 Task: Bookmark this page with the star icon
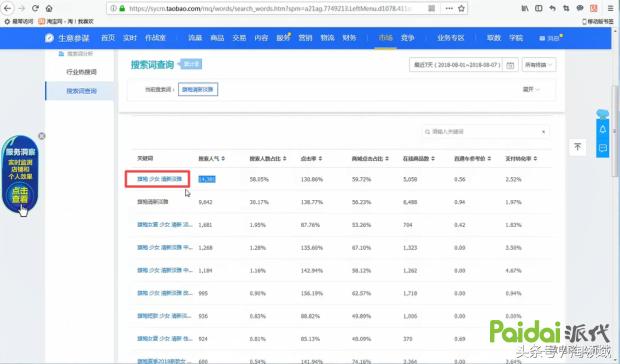(x=461, y=8)
